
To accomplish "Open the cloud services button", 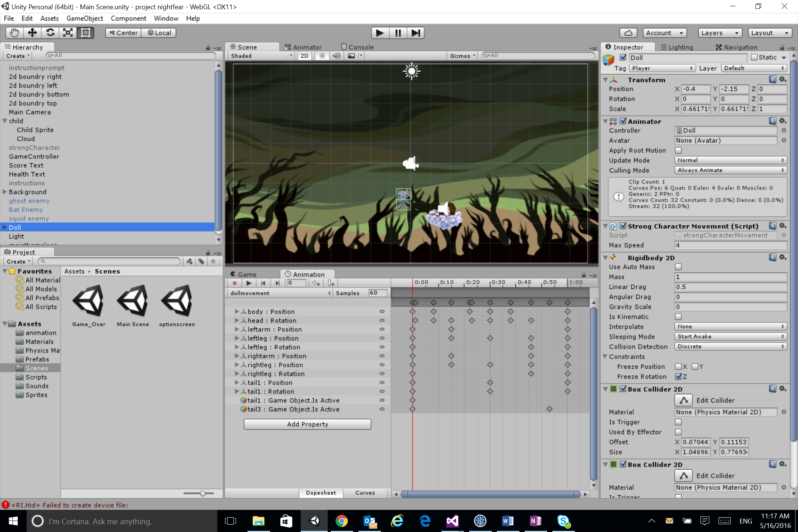I will click(x=628, y=33).
